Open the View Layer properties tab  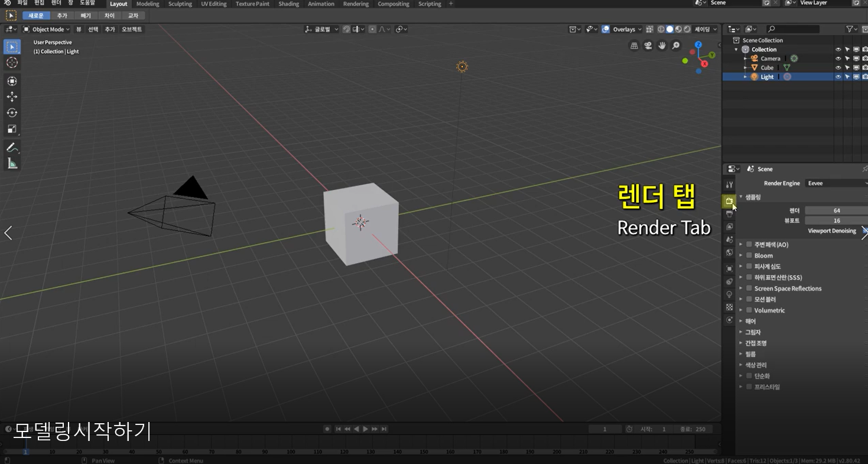(x=729, y=227)
